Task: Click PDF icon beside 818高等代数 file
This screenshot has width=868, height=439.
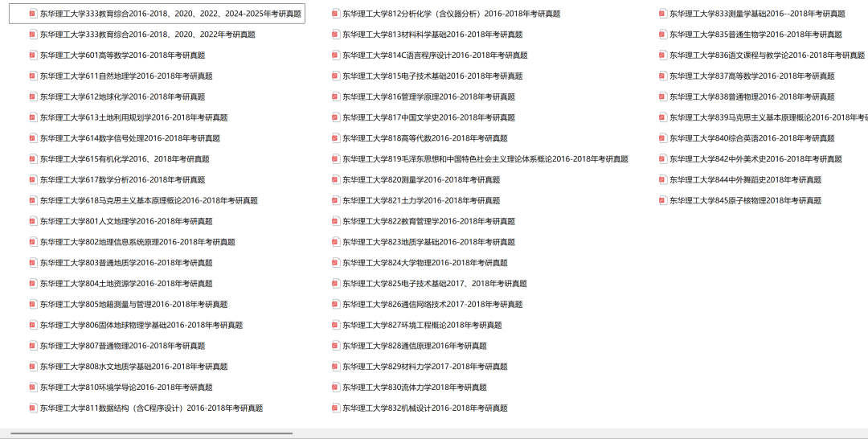Action: pyautogui.click(x=335, y=138)
